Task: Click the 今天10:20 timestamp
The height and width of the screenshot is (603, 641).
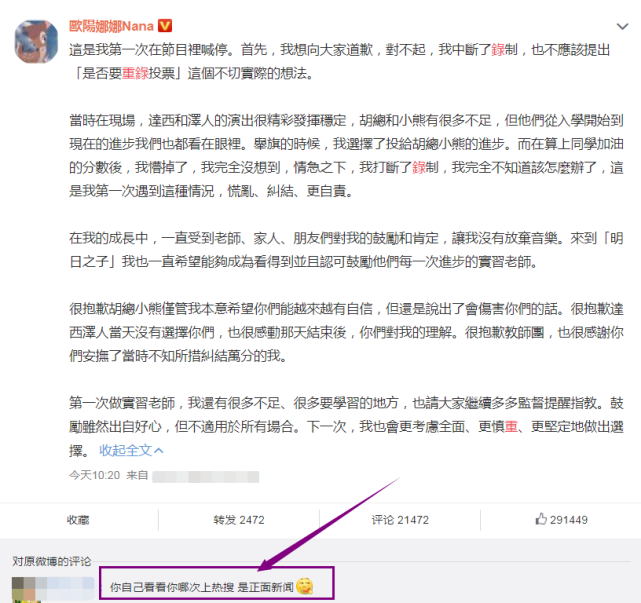Action: pos(94,475)
